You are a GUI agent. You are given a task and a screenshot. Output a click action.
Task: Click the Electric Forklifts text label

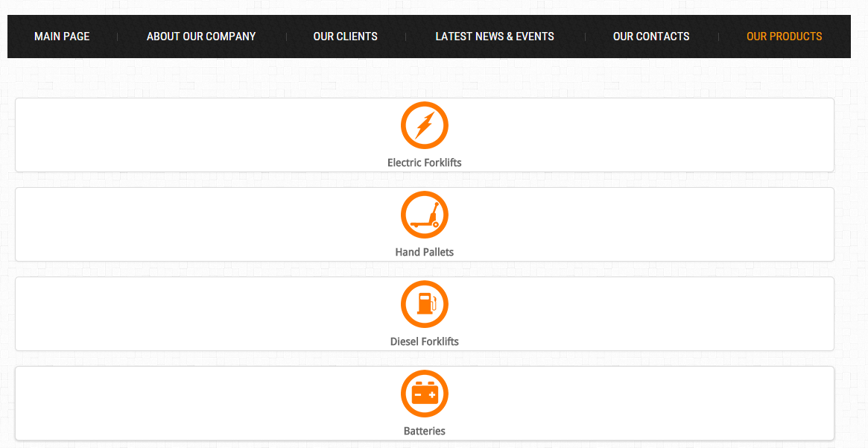coord(425,163)
